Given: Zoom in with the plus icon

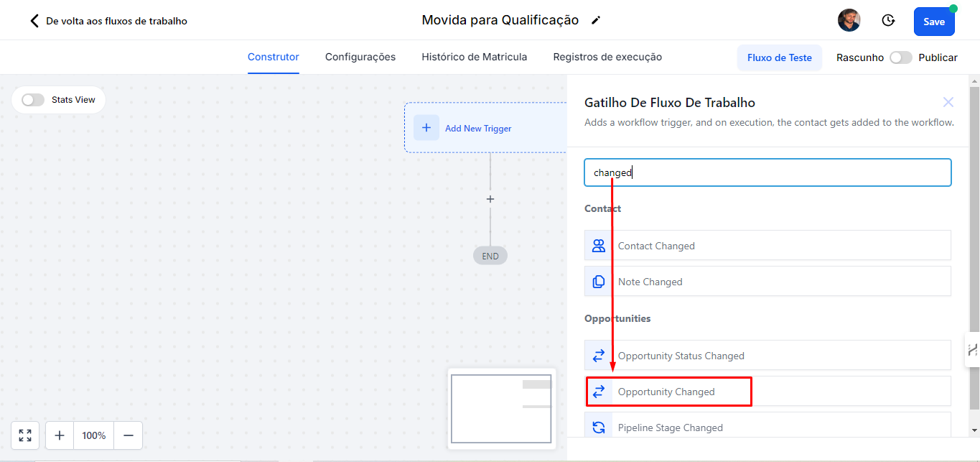Looking at the screenshot, I should [x=60, y=435].
